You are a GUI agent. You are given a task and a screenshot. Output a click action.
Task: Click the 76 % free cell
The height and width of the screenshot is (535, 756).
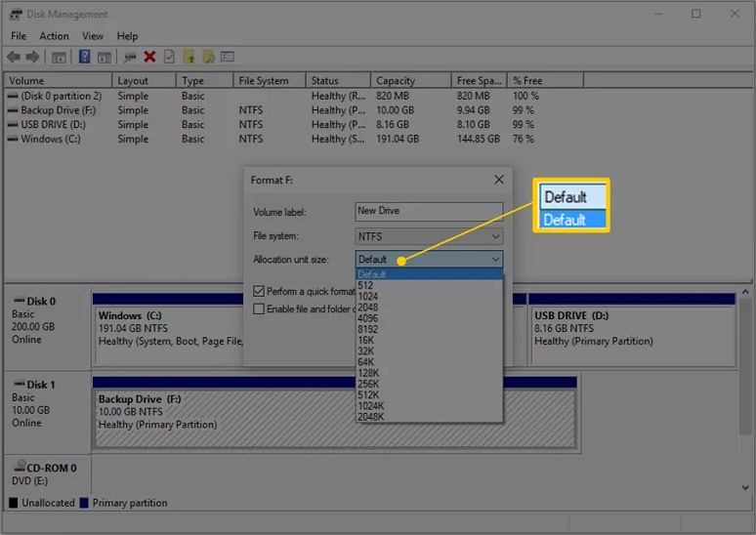pyautogui.click(x=524, y=139)
